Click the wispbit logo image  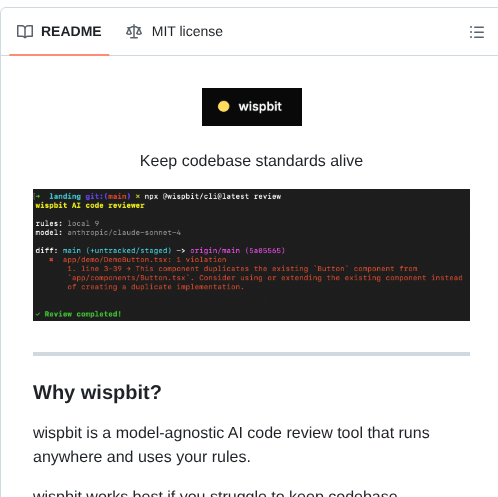point(252,107)
